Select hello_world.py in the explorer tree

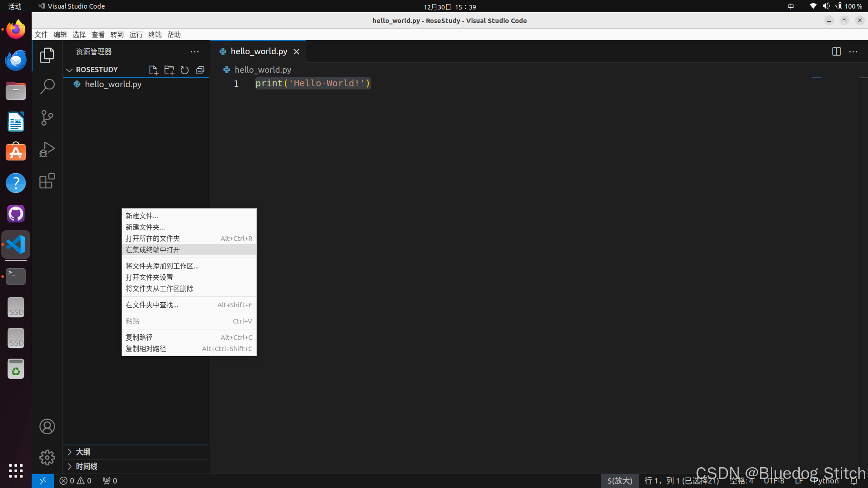113,84
